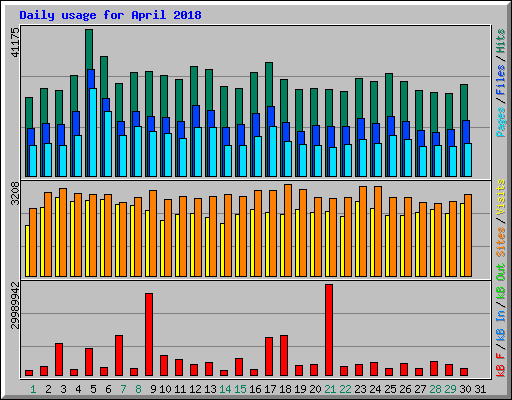Click the 'Daily usage for April 2018' title
The image size is (512, 400).
pos(110,15)
